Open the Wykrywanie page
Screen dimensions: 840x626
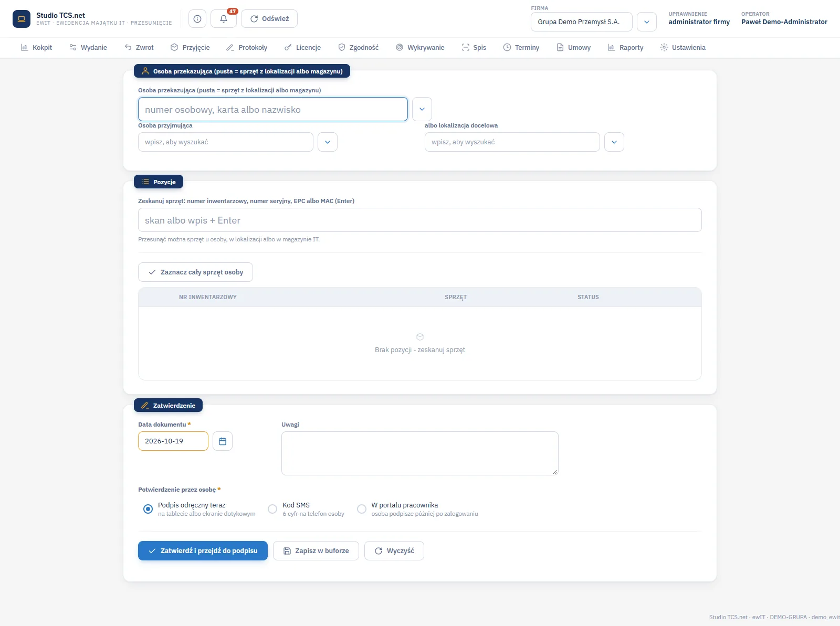(420, 48)
